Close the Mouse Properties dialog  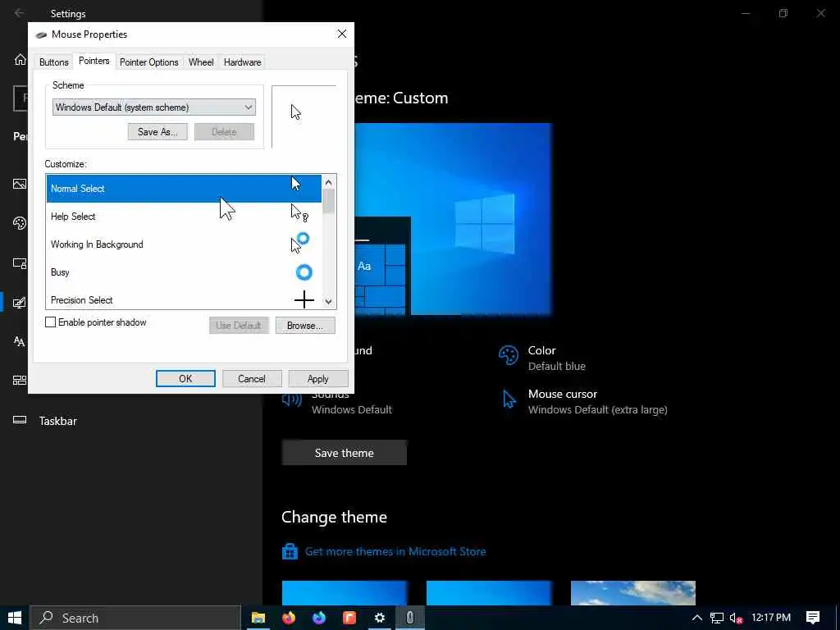(x=342, y=34)
